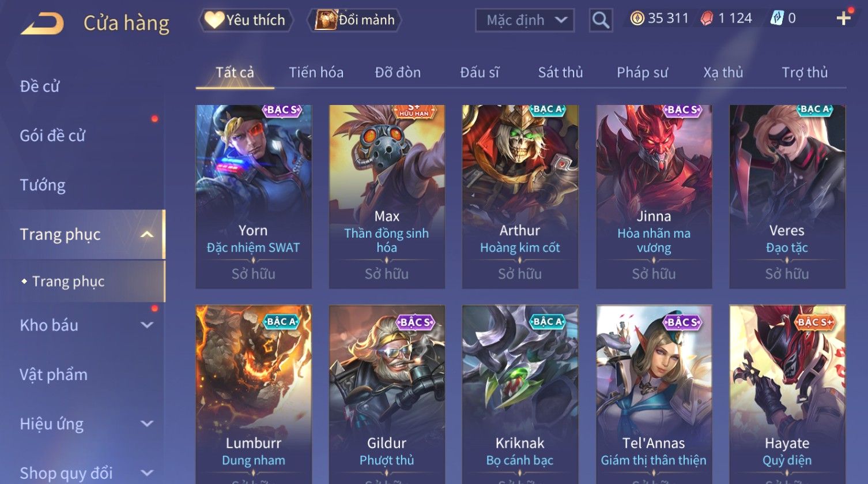Open Tướng in the sidebar
The image size is (868, 484).
[43, 185]
